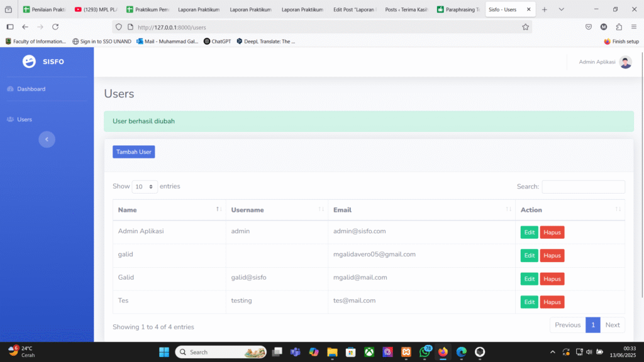Screen dimensions: 644x362
Task: Switch to the Paraphrasing browser tab
Action: [458, 9]
